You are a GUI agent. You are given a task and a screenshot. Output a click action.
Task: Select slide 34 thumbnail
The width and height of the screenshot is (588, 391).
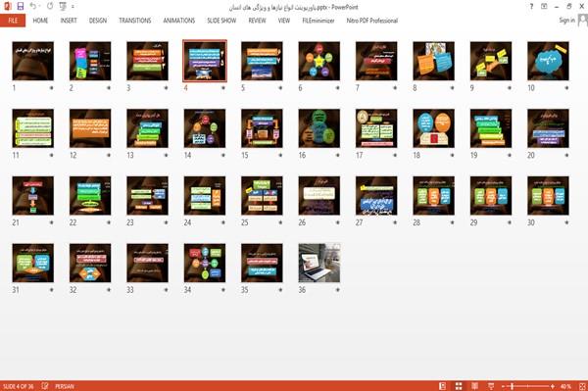tap(205, 263)
